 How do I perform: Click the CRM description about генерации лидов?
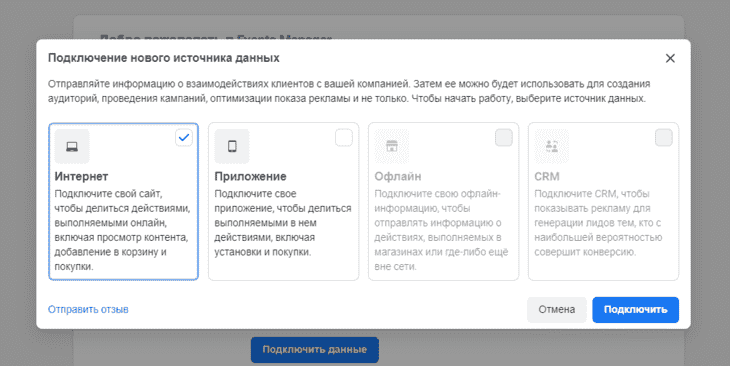point(598,223)
